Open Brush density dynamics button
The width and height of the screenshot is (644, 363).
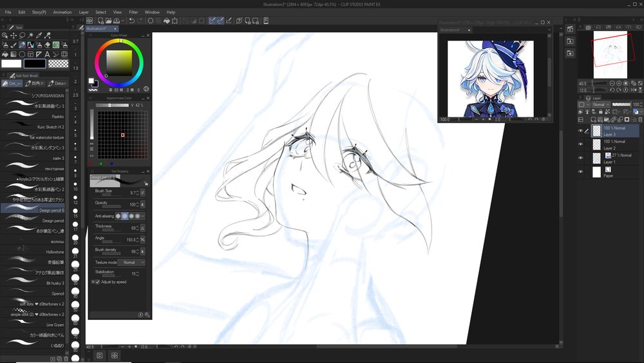tap(142, 251)
